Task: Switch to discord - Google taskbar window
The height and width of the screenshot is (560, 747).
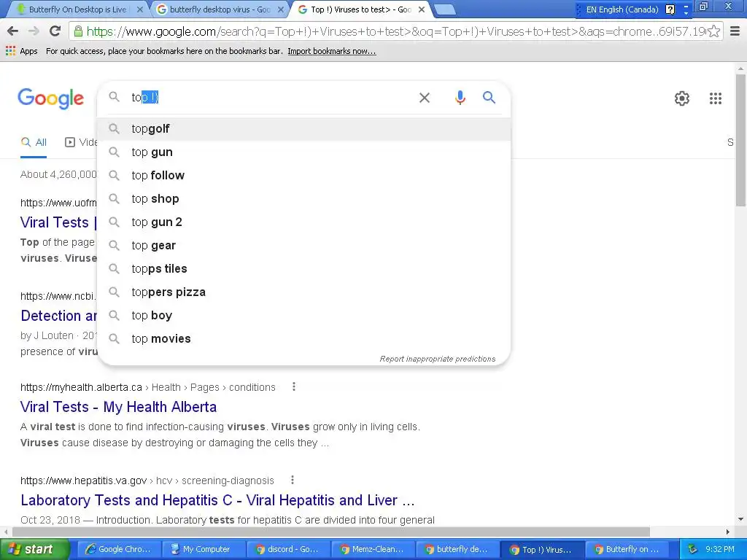Action: coord(287,550)
